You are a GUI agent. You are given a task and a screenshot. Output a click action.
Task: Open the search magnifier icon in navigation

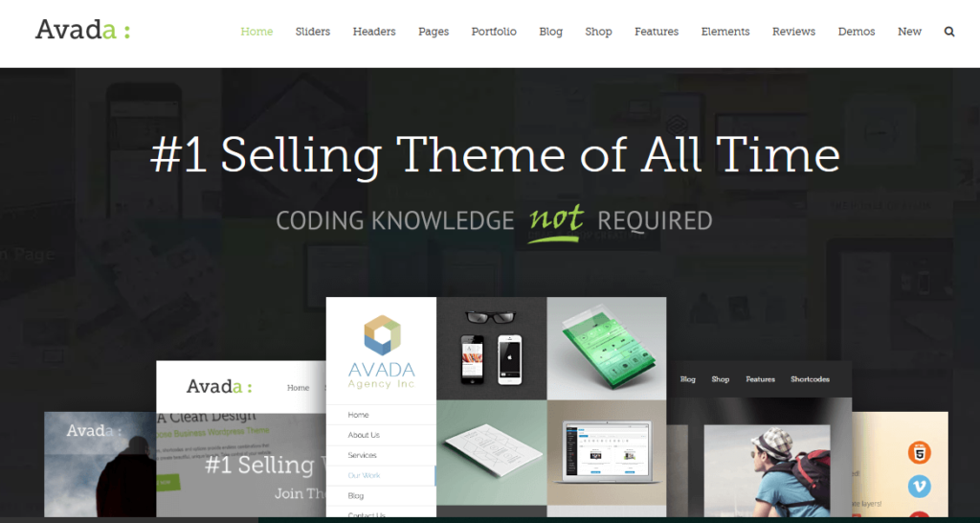(948, 32)
